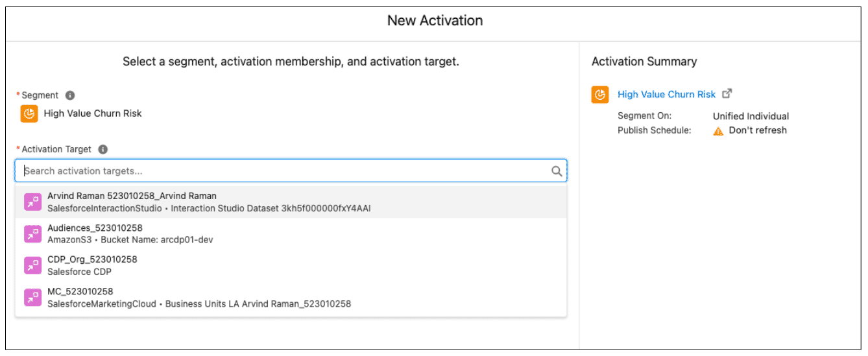Click the Segment info icon

tap(70, 95)
